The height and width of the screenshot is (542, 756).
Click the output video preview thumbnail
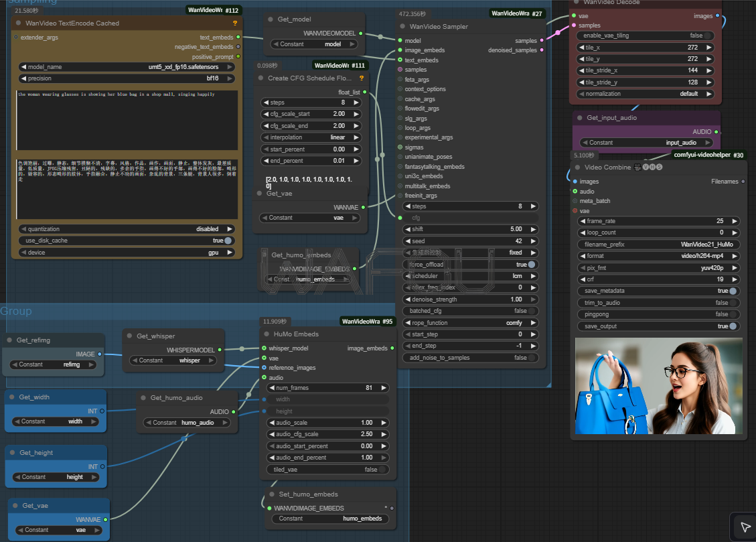[658, 386]
